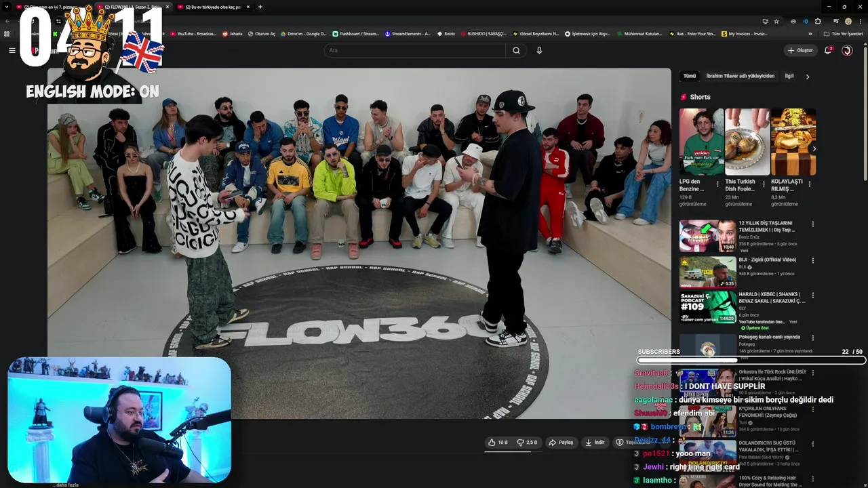This screenshot has width=868, height=488.
Task: Click the YouTube search magnifier button
Action: (516, 50)
